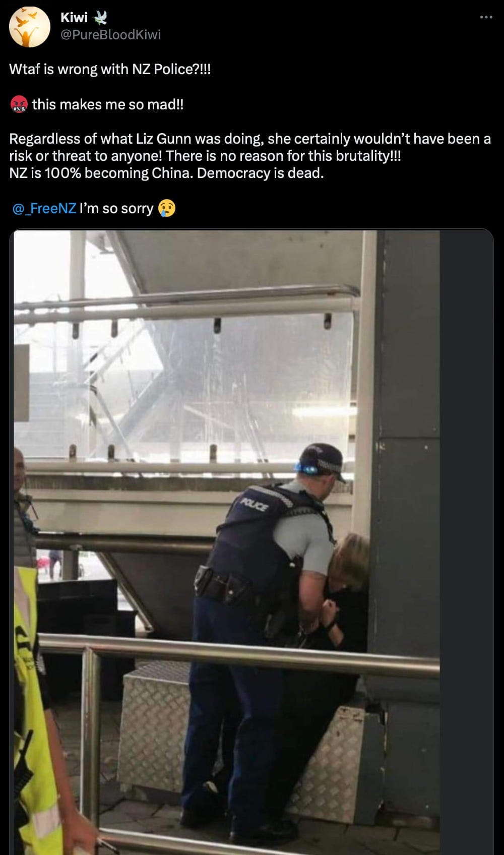Open the @PureBloodKiwi handle

point(110,34)
